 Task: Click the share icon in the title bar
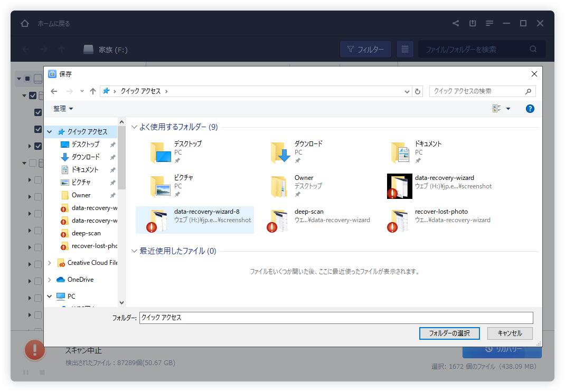(x=456, y=23)
